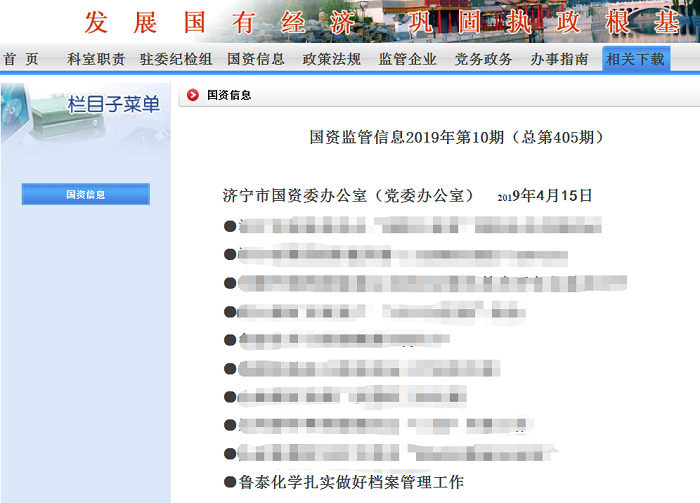Image resolution: width=700 pixels, height=503 pixels.
Task: Go to 驻委纪检组 in the navigation bar
Action: [x=176, y=59]
